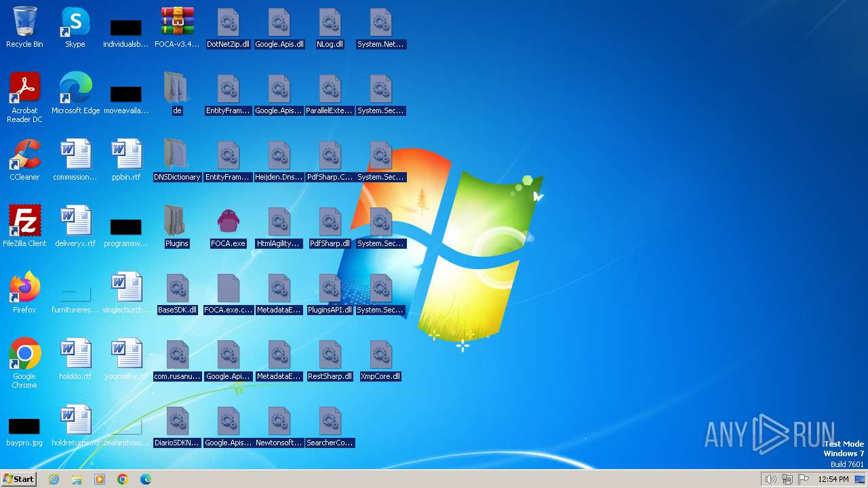This screenshot has height=488, width=868.
Task: Select the ppbin.rtf document icon
Action: click(x=126, y=160)
